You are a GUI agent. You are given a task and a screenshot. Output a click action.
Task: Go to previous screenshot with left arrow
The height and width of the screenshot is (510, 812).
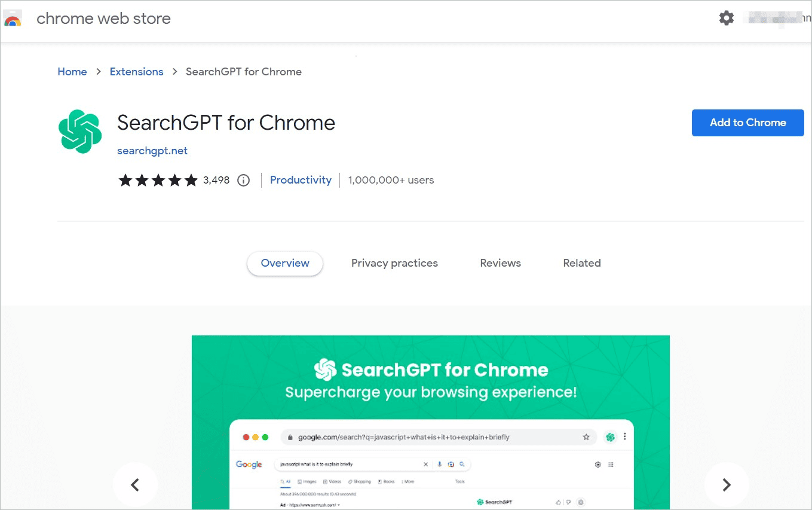(x=135, y=484)
